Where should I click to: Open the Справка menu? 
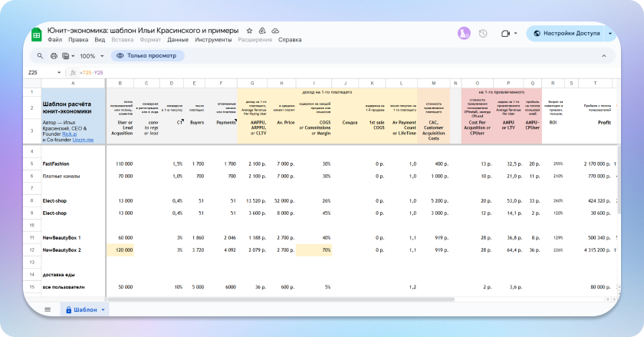pyautogui.click(x=289, y=39)
